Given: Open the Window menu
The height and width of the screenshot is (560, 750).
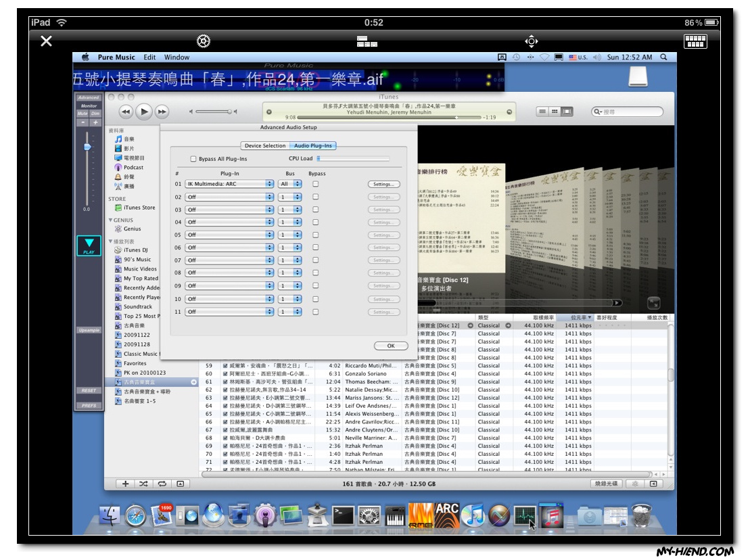Looking at the screenshot, I should [x=177, y=57].
